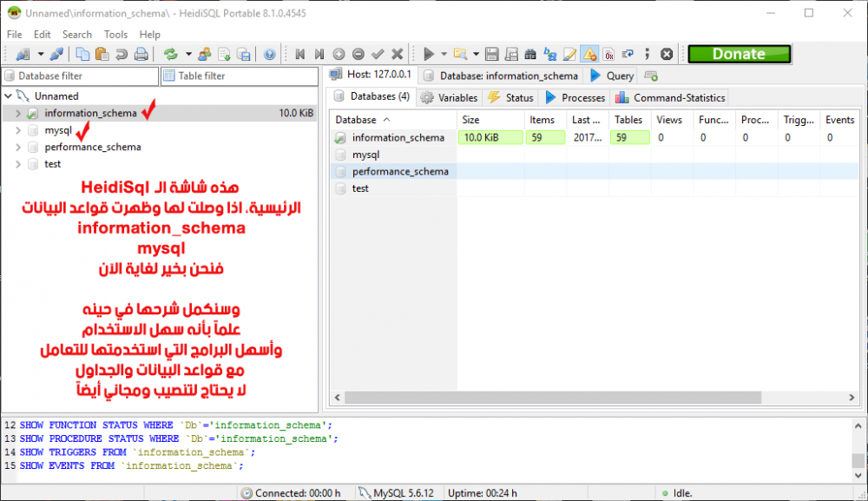
Task: Open the Variables tab
Action: (x=449, y=98)
